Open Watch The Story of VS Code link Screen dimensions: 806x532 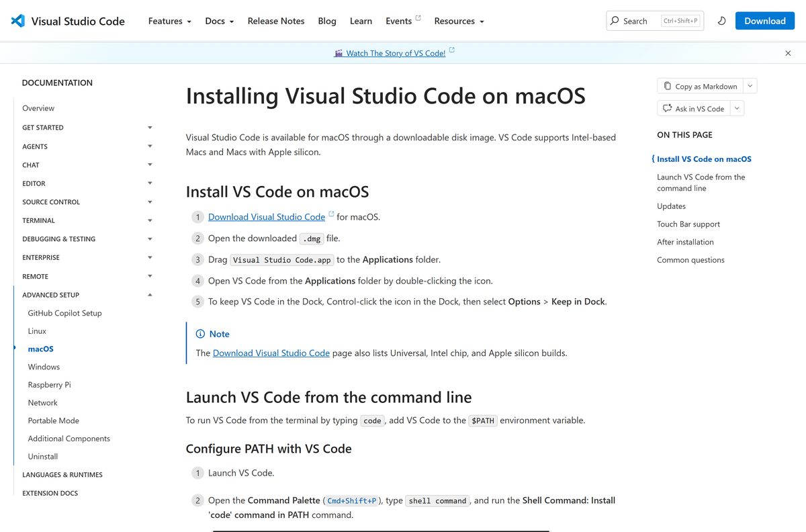point(395,53)
